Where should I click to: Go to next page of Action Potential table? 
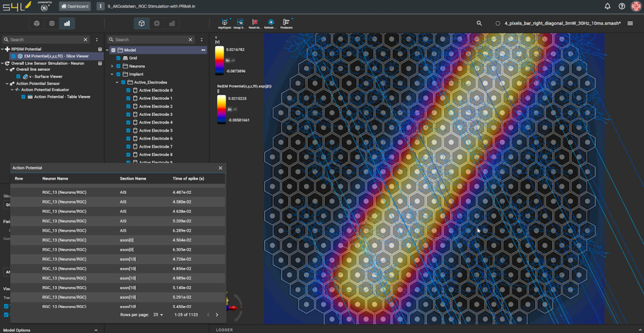click(x=217, y=315)
